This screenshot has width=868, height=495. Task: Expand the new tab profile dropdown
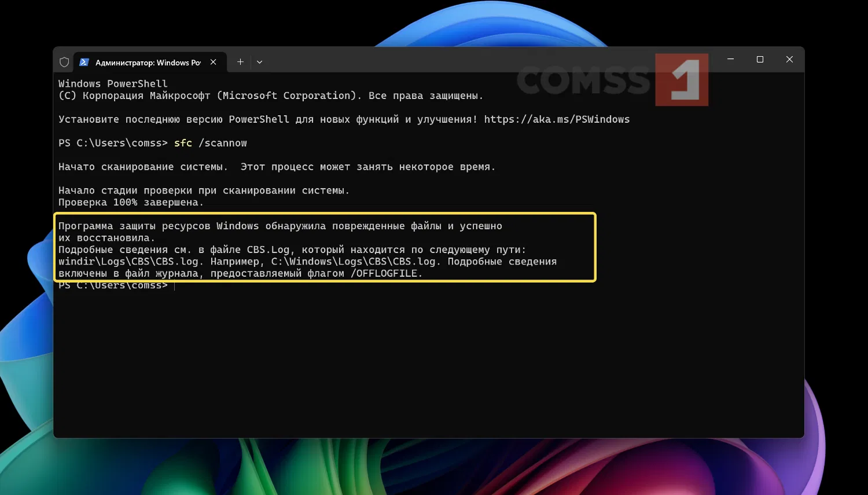(260, 62)
